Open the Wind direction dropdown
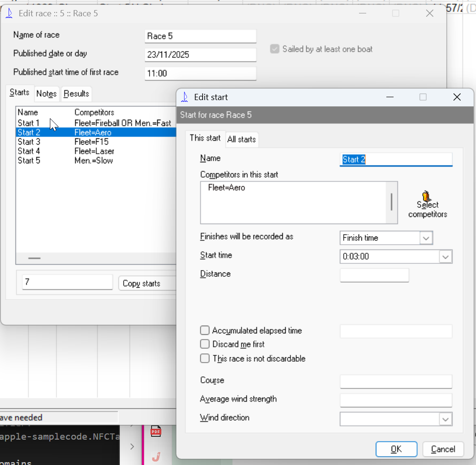 point(445,420)
